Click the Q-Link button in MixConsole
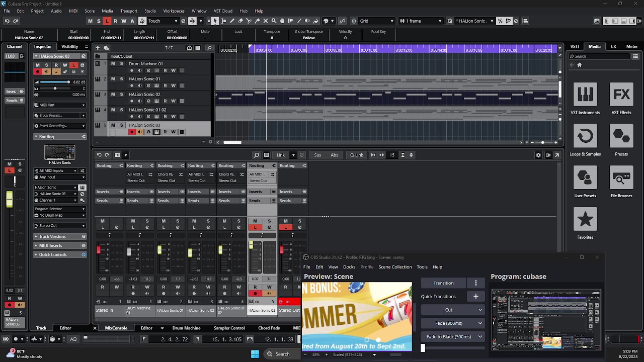Viewport: 644px width, 362px height. click(x=356, y=155)
